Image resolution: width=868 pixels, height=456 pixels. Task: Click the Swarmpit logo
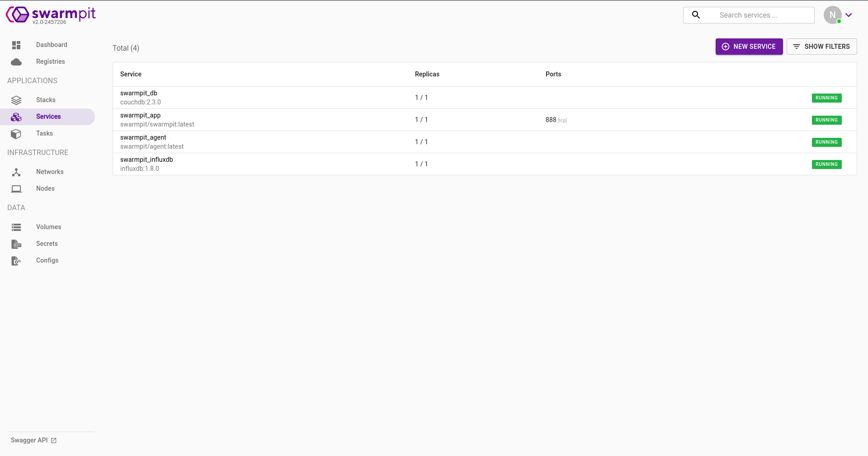(x=51, y=14)
